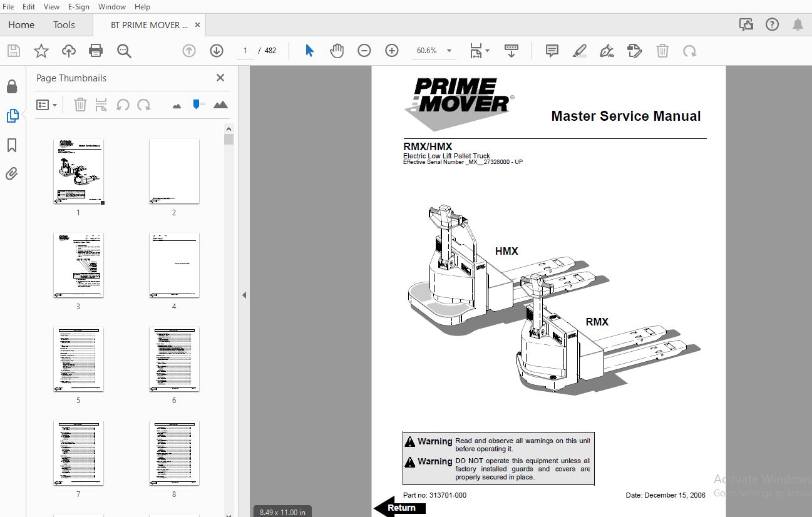Open the Help menu
This screenshot has height=517, width=812.
coord(142,6)
